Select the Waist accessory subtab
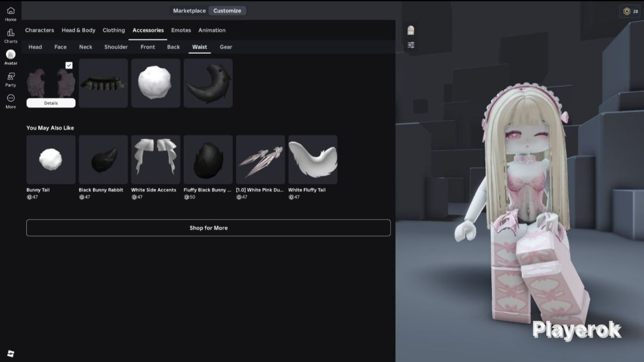644x362 pixels. (200, 47)
